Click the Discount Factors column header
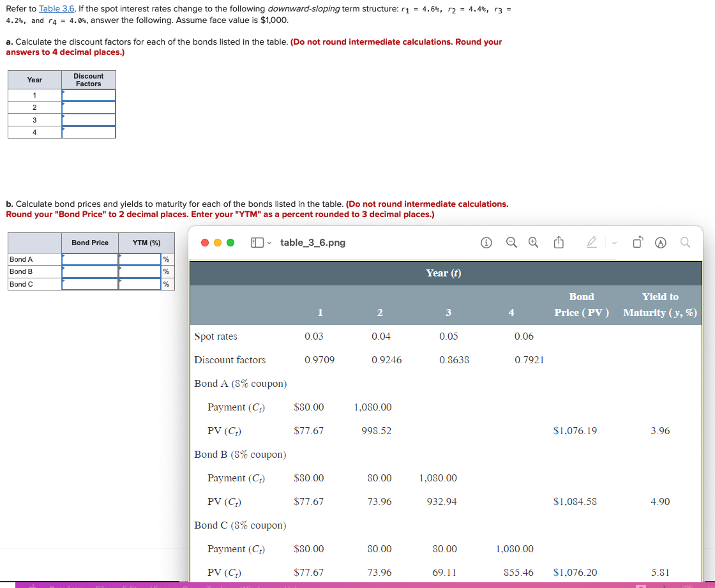 (x=89, y=80)
